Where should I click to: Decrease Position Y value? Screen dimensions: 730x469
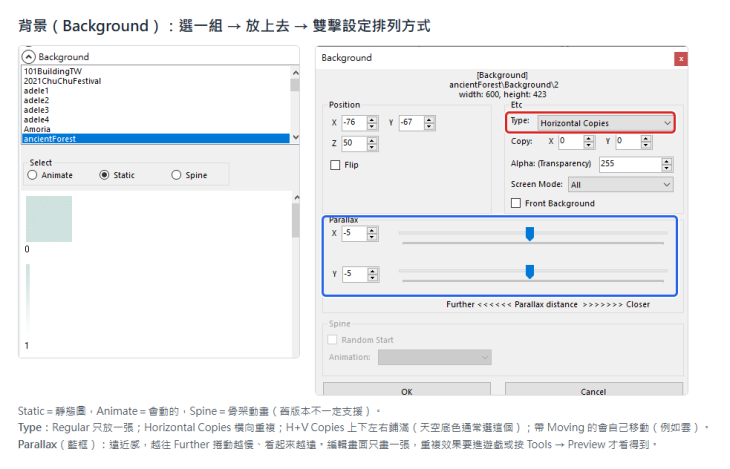coord(429,126)
